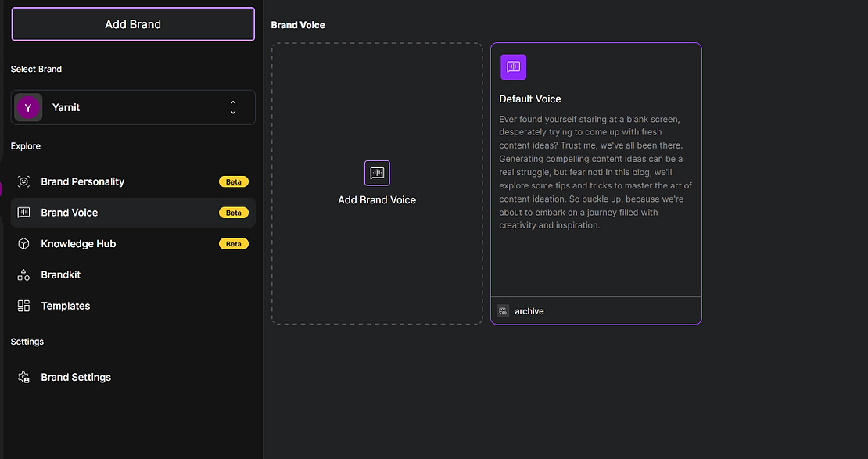
Task: Click the archive link on Default Voice
Action: coord(529,311)
